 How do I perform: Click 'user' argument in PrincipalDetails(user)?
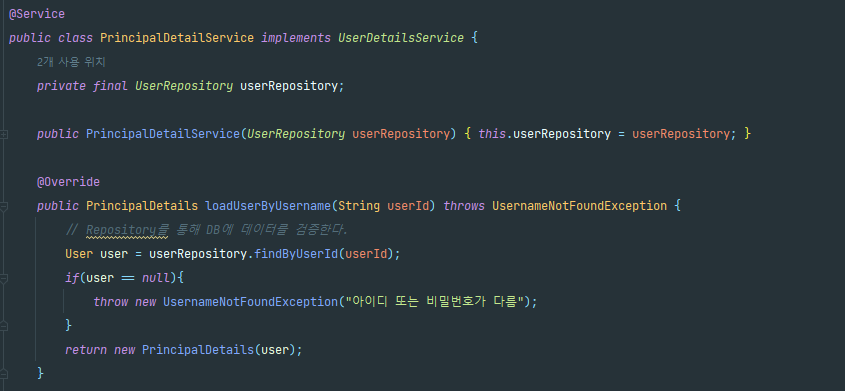point(275,350)
